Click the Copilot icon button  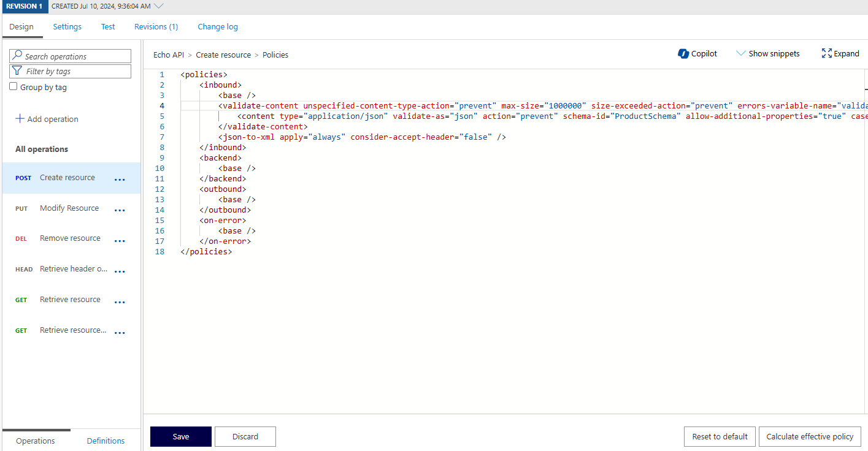point(683,53)
